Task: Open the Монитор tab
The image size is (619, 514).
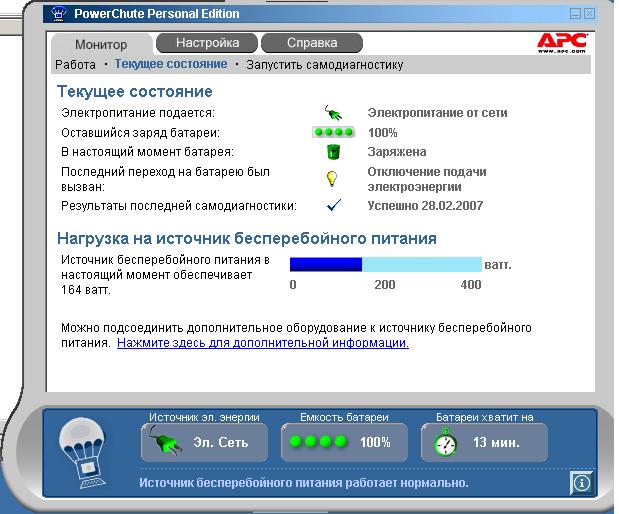Action: 101,44
